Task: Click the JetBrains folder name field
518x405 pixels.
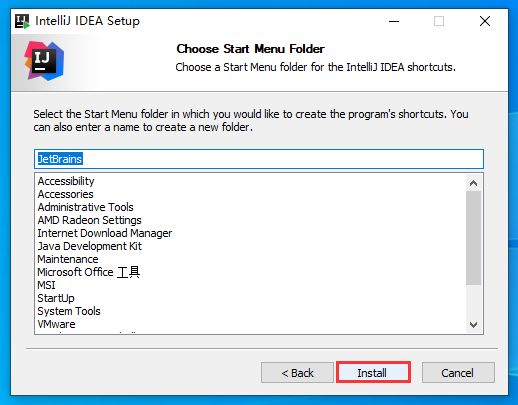Action: coord(259,159)
